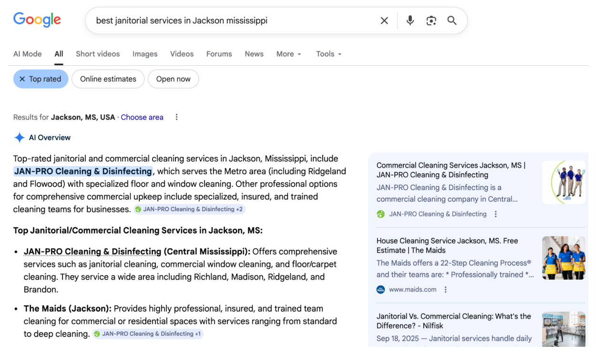
Task: Open Janitorial Vs. Commercial Cleaning Nilfisk result
Action: [x=454, y=321]
